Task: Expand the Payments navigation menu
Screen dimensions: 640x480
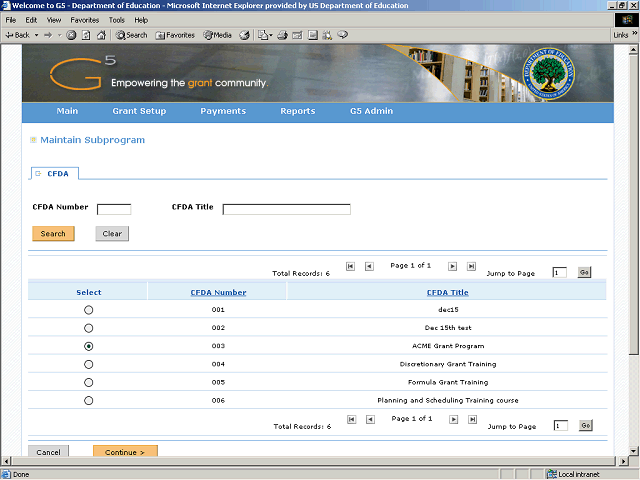Action: [x=223, y=111]
